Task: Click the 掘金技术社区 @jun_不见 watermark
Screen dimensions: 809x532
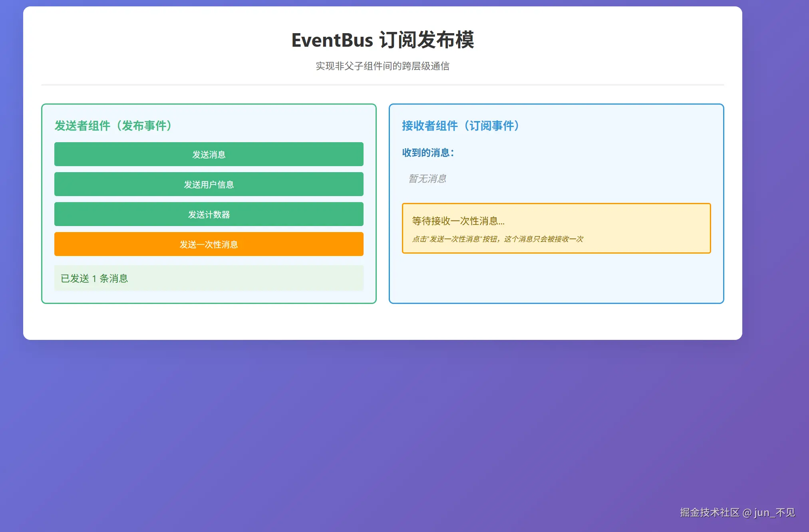Action: coord(737,512)
